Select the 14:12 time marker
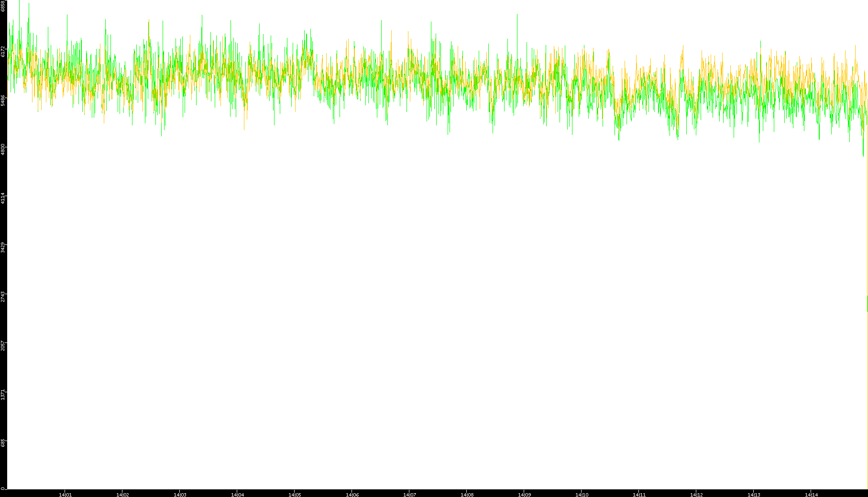This screenshot has width=868, height=497. coord(696,494)
